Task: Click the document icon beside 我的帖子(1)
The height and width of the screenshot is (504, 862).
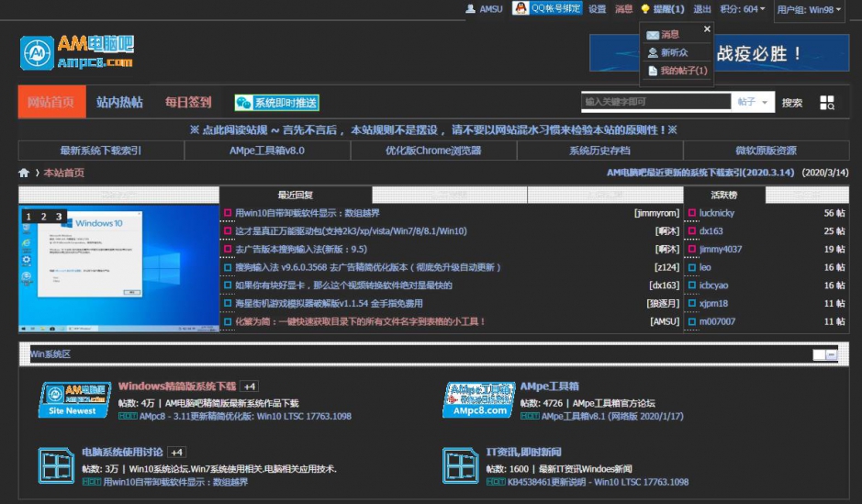Action: pyautogui.click(x=653, y=71)
